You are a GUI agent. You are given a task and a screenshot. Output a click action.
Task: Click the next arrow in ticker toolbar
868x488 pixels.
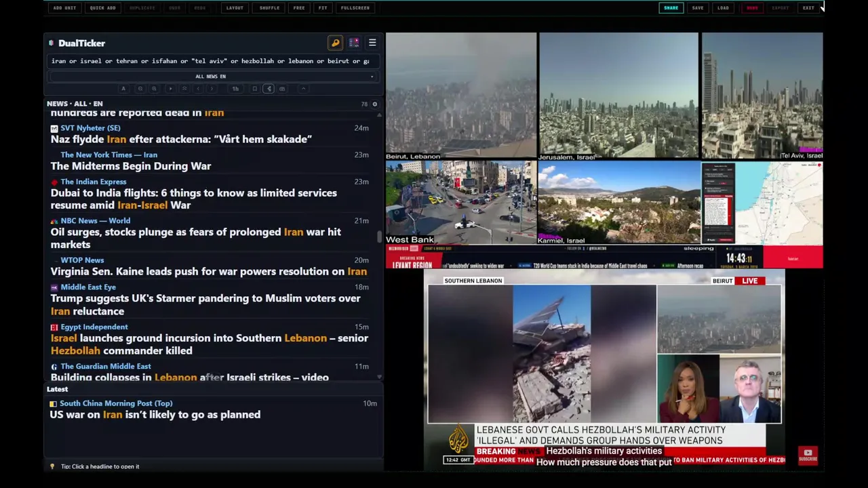coord(212,89)
